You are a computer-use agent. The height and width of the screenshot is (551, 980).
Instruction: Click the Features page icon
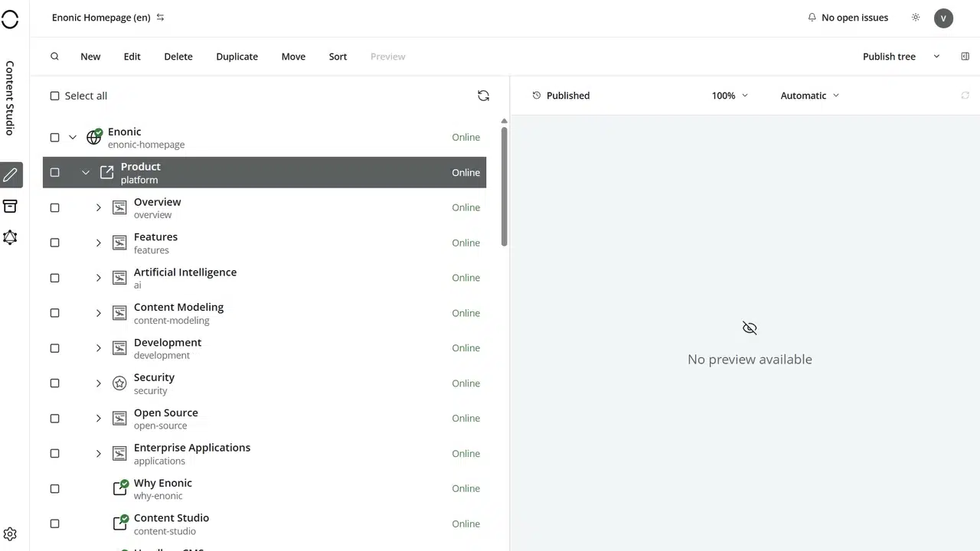[x=119, y=243]
